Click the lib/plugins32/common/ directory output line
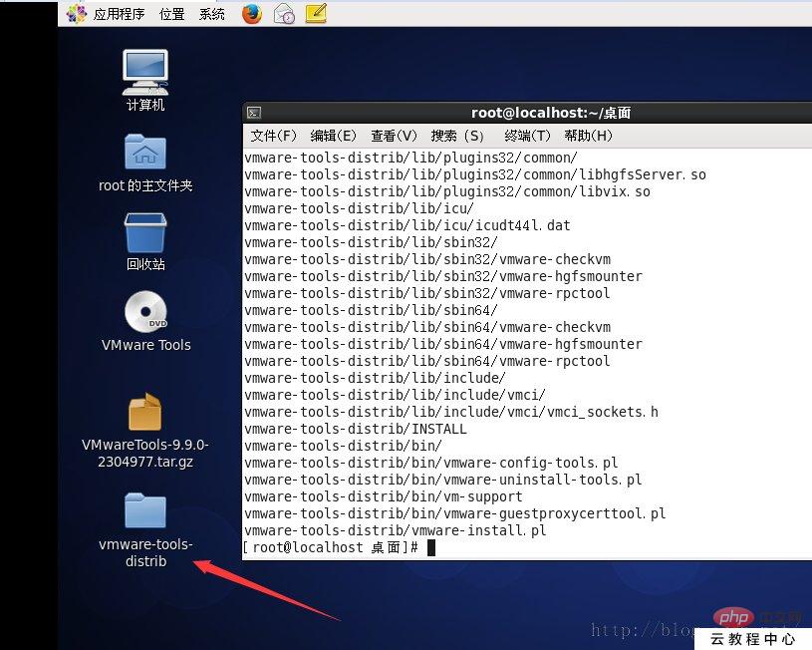Screen dimensions: 812x650 tap(410, 158)
